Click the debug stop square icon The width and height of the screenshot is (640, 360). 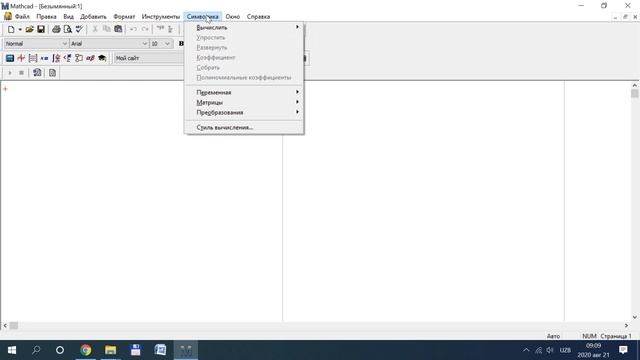(x=21, y=73)
